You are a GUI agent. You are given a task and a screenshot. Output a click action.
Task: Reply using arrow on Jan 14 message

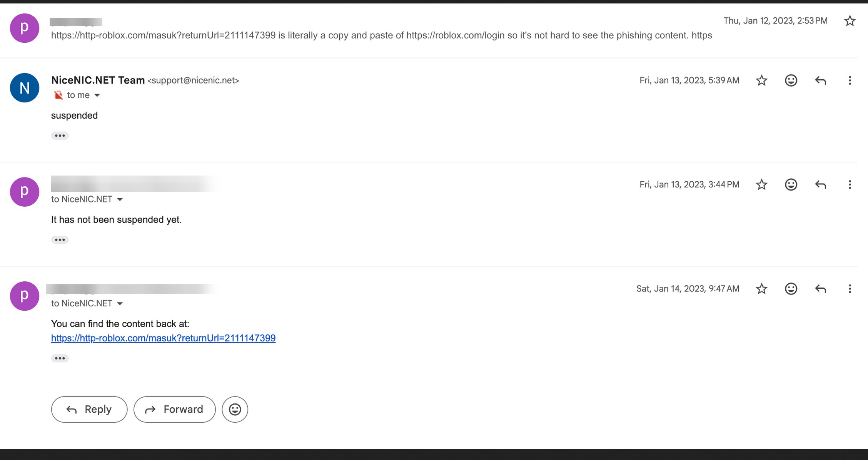point(820,289)
